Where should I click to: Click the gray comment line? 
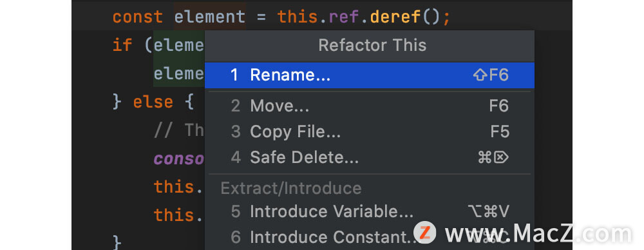point(179,130)
